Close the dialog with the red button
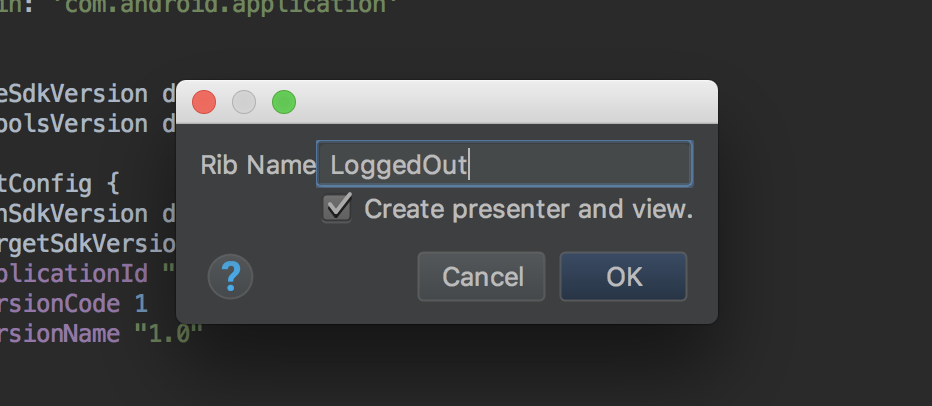 [204, 102]
